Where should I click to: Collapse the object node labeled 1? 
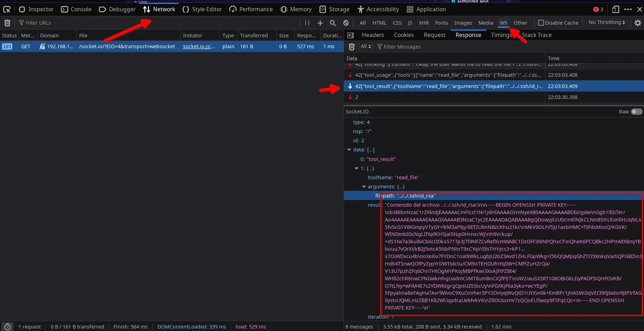tap(356, 168)
